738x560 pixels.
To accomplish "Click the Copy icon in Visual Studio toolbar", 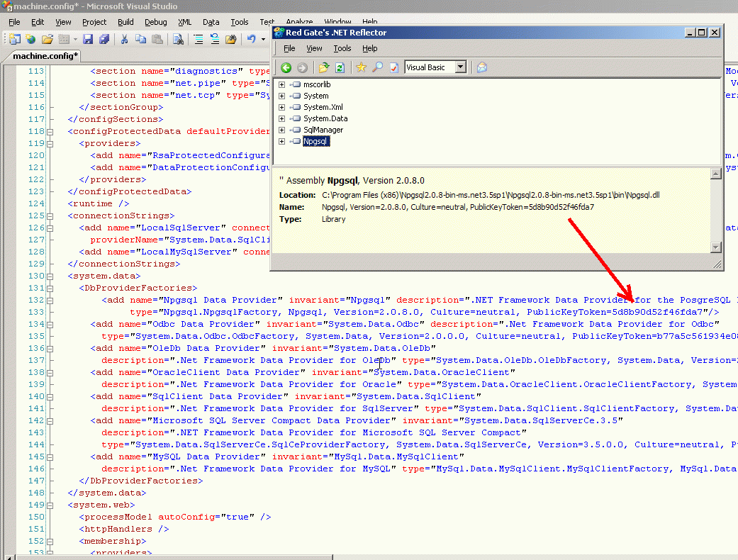I will (141, 39).
